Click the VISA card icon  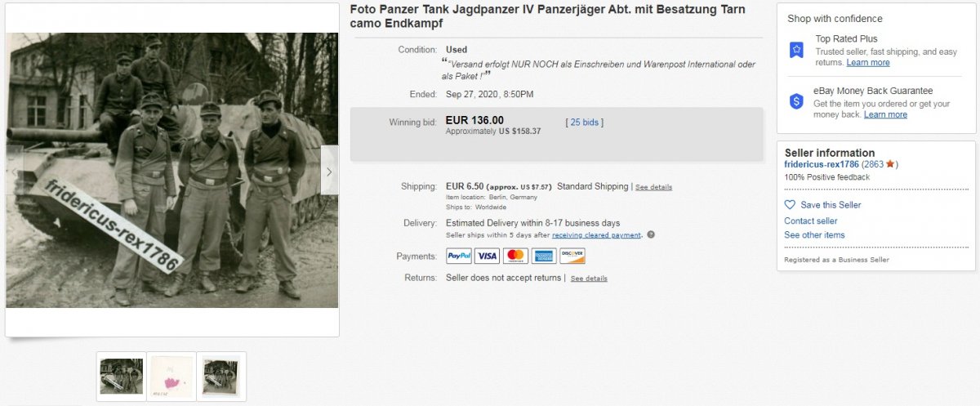488,256
